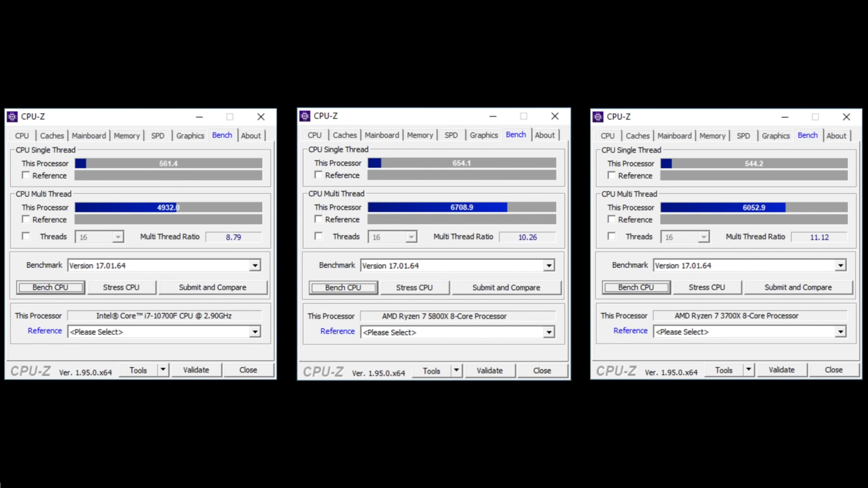Click the Tools button in Ryzen 5800X window
The height and width of the screenshot is (488, 868).
(x=431, y=371)
